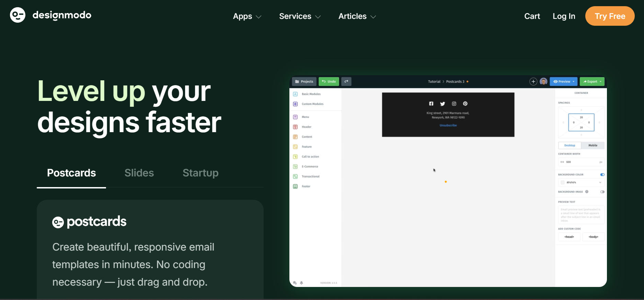
Task: Expand the chevron next to Articles
Action: click(x=373, y=17)
